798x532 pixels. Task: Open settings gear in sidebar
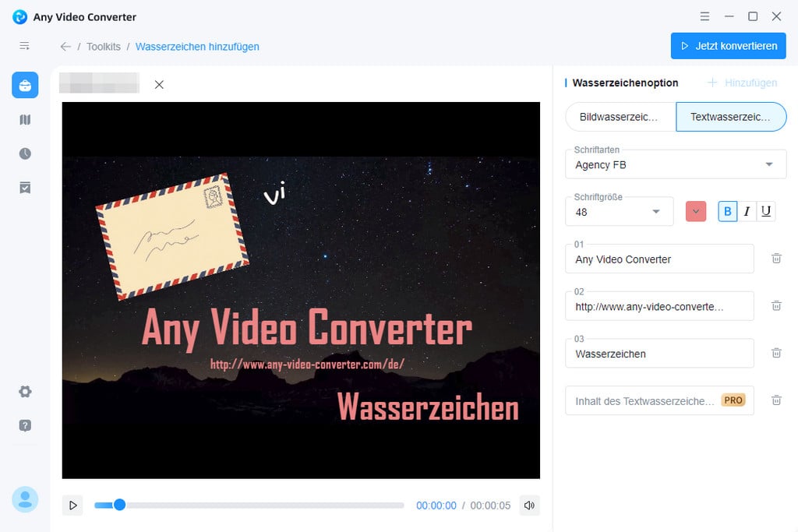25,392
